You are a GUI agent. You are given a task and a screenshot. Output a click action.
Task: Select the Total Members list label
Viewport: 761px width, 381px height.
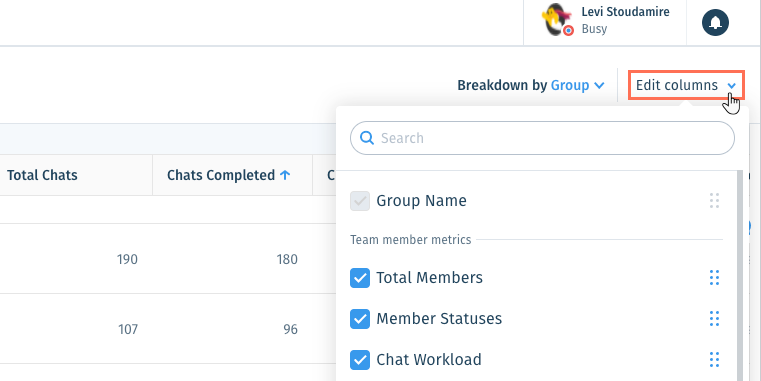click(430, 278)
